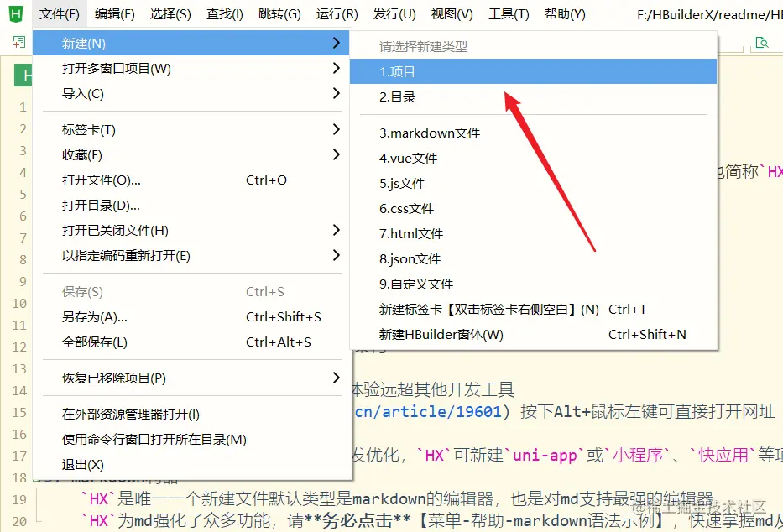Expand the 打开已关闭文件(H) submenu arrow
The width and height of the screenshot is (783, 532).
click(337, 230)
